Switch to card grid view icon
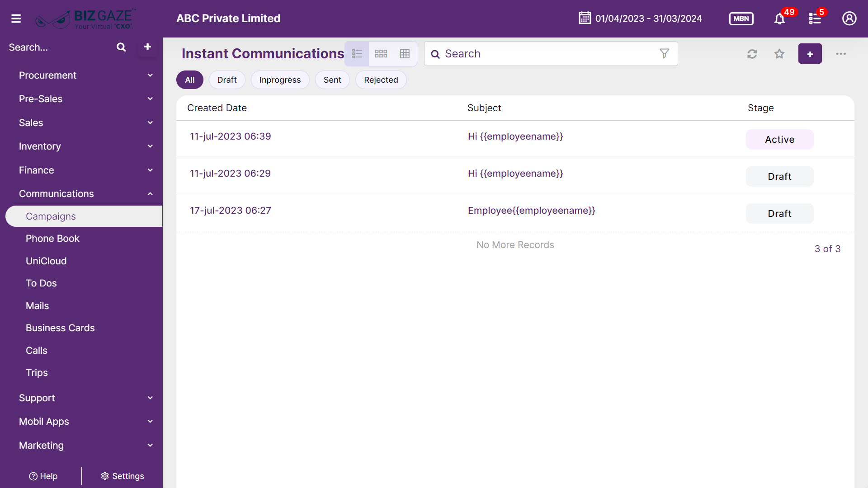Screen dimensions: 868x488 click(x=381, y=54)
